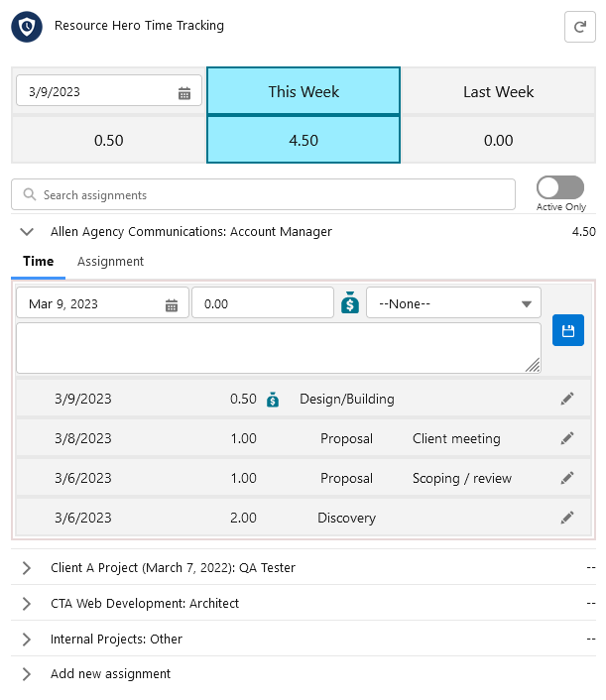
Task: Switch to the Assignment tab
Action: click(x=110, y=261)
